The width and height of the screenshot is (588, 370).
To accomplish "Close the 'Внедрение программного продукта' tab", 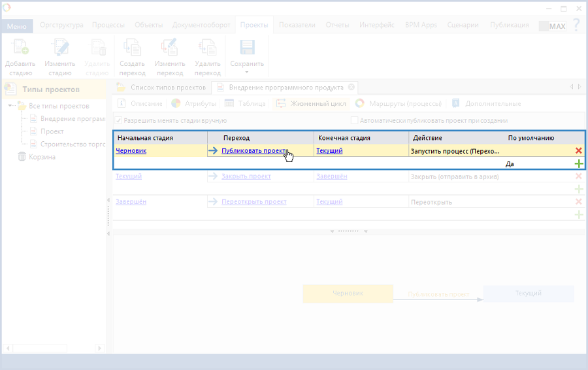I will tap(351, 87).
